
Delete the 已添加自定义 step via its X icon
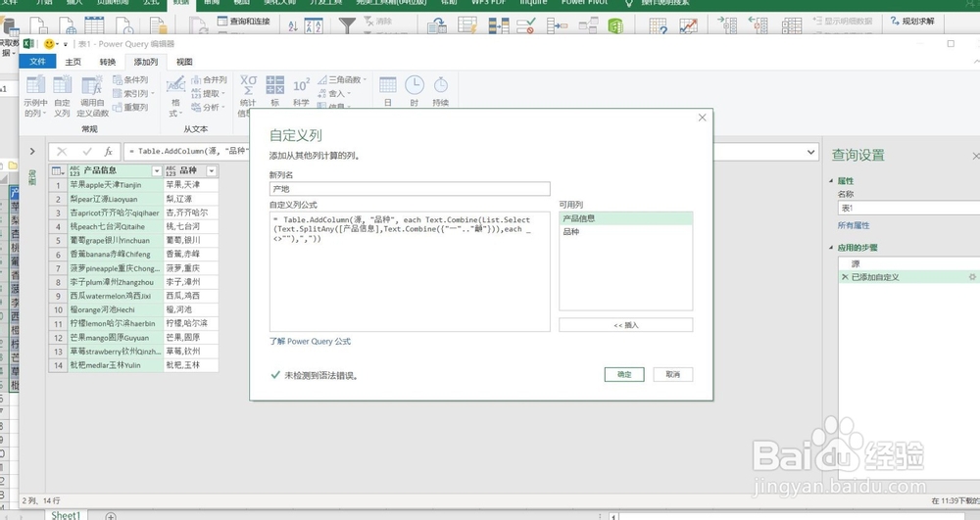pyautogui.click(x=845, y=276)
